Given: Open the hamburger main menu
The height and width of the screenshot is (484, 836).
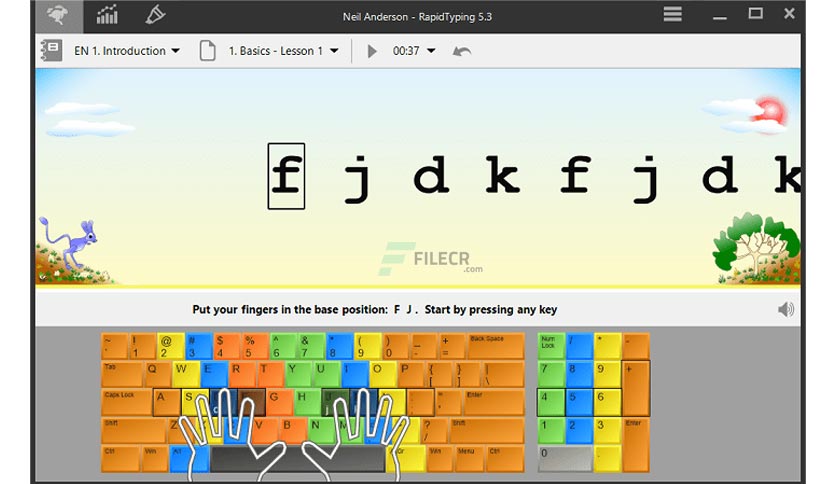Looking at the screenshot, I should [672, 14].
